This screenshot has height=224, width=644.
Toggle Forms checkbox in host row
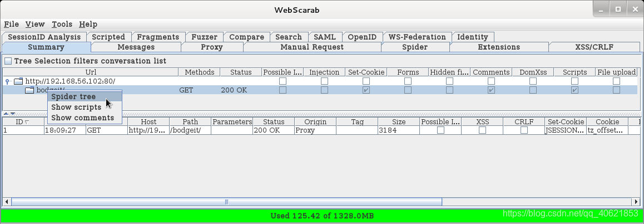[x=408, y=81]
